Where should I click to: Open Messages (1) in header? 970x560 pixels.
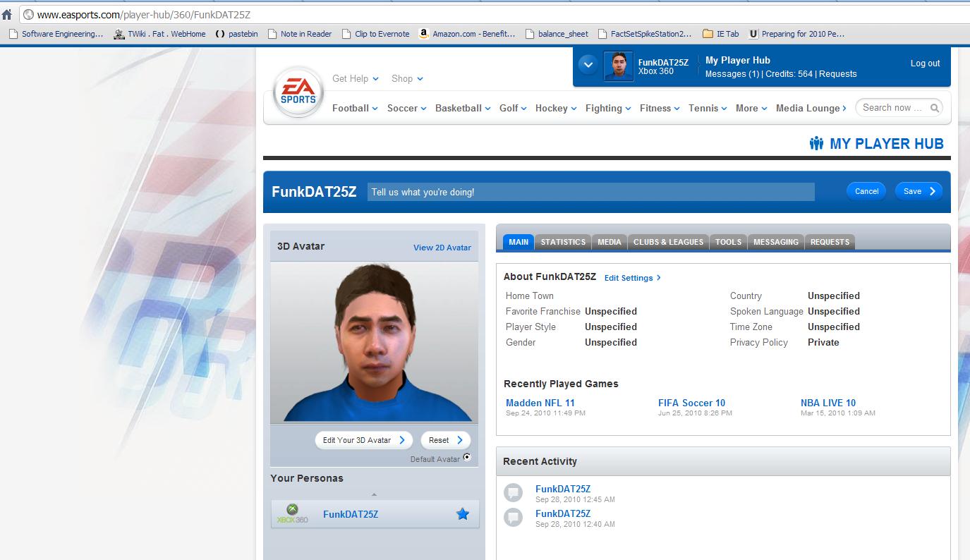[x=732, y=73]
